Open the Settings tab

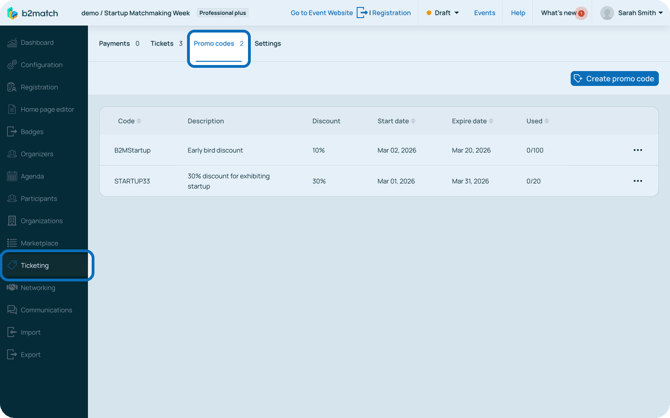pyautogui.click(x=267, y=44)
